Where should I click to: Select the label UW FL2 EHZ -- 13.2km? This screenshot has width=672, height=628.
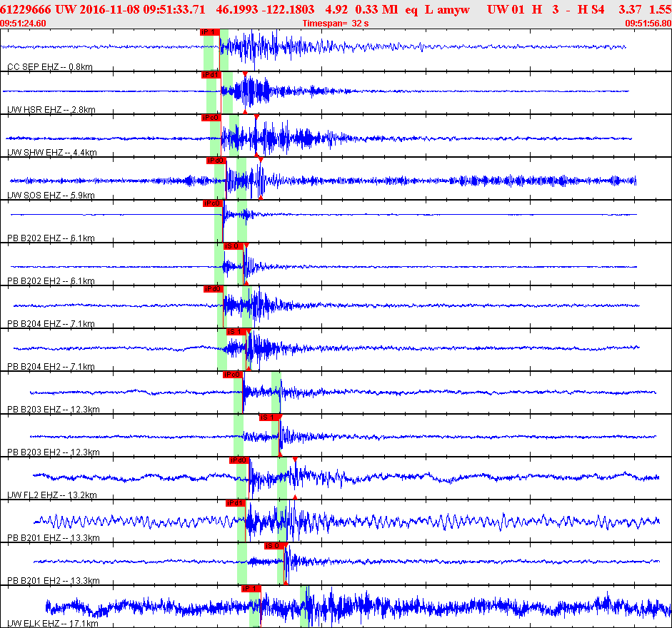(x=52, y=495)
